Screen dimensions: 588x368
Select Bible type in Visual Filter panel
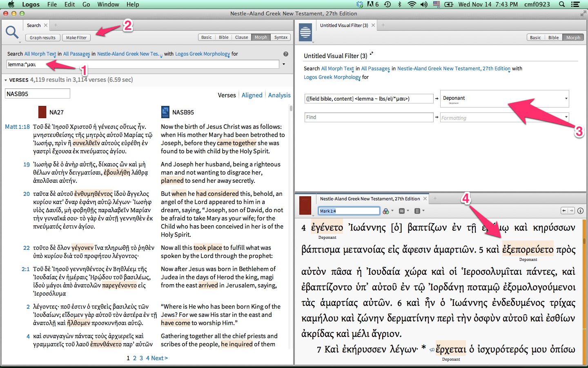tap(554, 37)
